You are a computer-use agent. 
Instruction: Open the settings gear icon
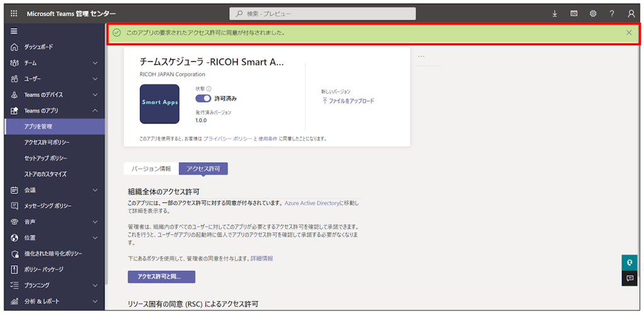[593, 14]
